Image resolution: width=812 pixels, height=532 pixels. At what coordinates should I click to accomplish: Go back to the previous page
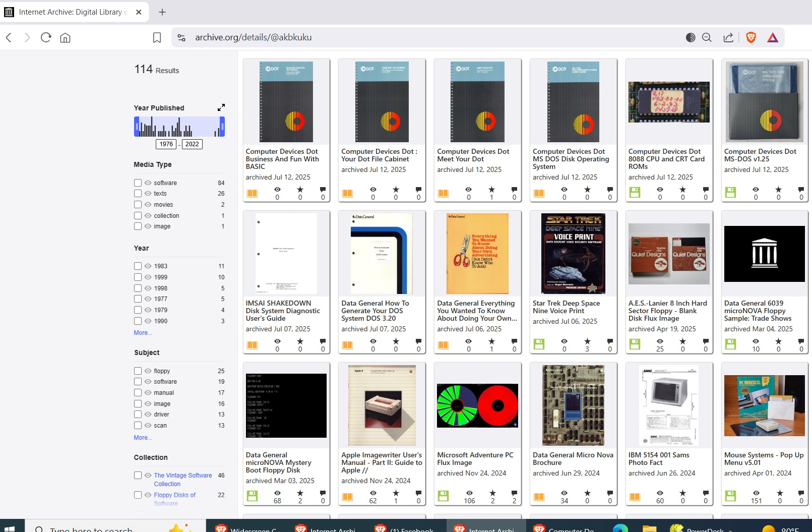[9, 37]
